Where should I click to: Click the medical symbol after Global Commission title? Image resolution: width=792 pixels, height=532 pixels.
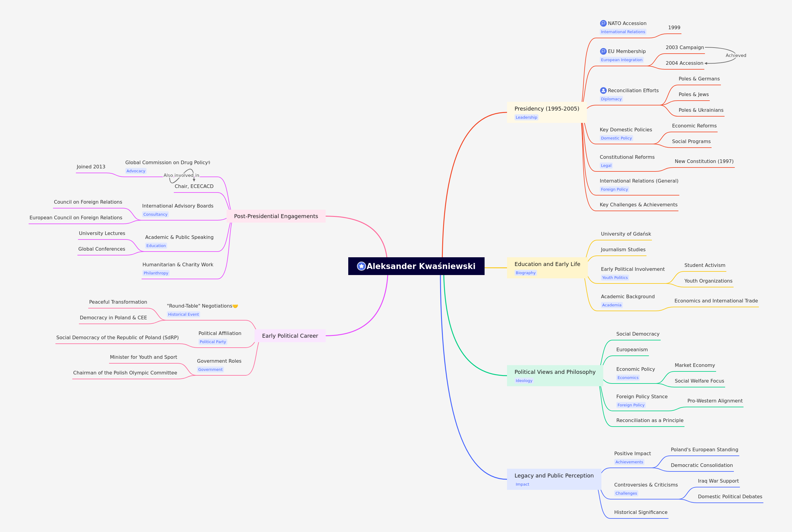[209, 162]
